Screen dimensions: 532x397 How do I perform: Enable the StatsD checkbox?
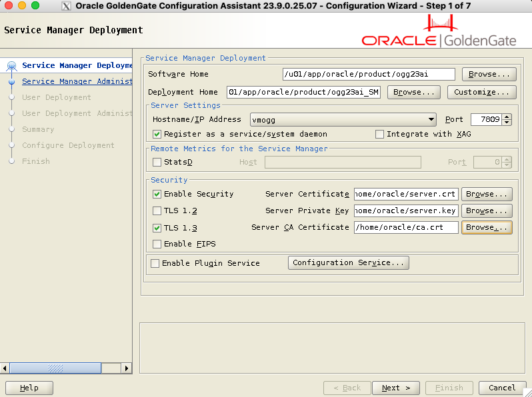click(x=157, y=162)
